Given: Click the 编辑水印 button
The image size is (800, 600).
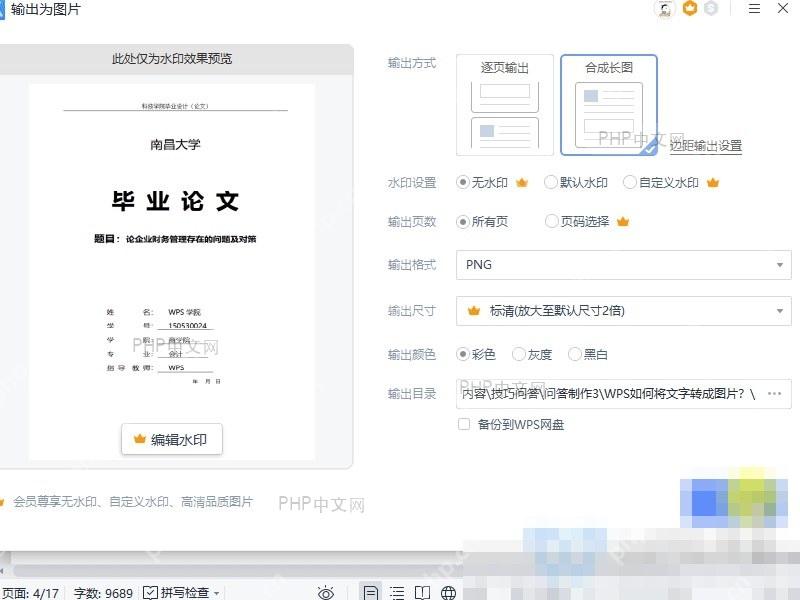Looking at the screenshot, I should pos(172,439).
